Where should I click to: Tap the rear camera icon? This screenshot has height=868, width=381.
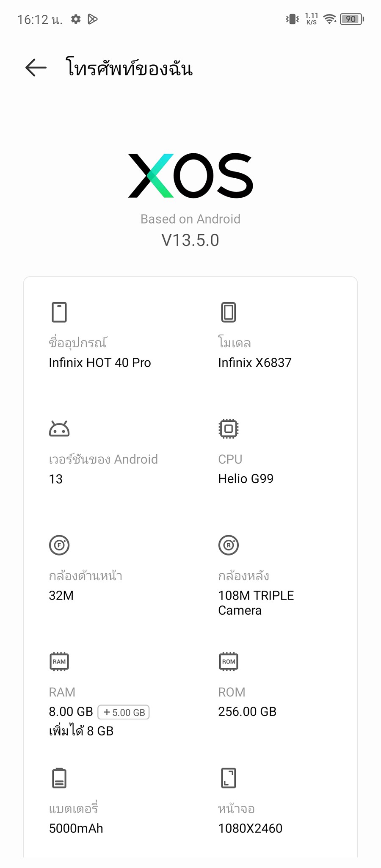(x=229, y=545)
